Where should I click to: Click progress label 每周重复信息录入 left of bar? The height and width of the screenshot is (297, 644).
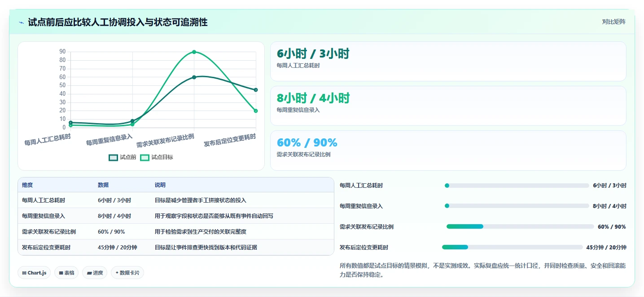coord(361,206)
